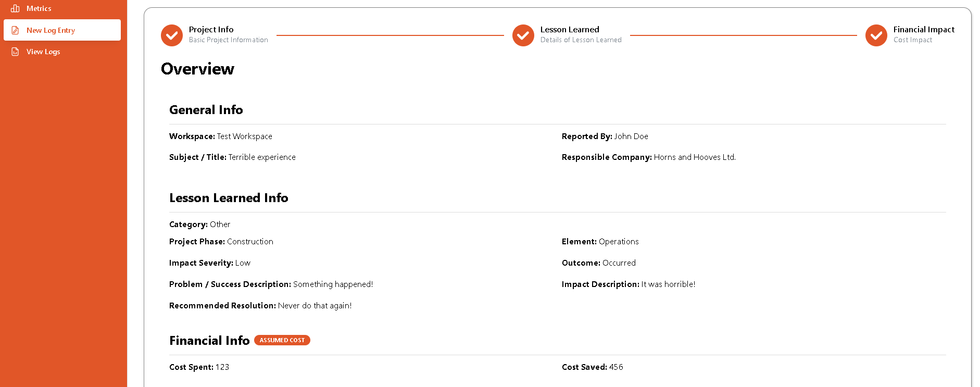This screenshot has width=980, height=387.
Task: Click the Metrics bar chart icon
Action: pos(15,8)
